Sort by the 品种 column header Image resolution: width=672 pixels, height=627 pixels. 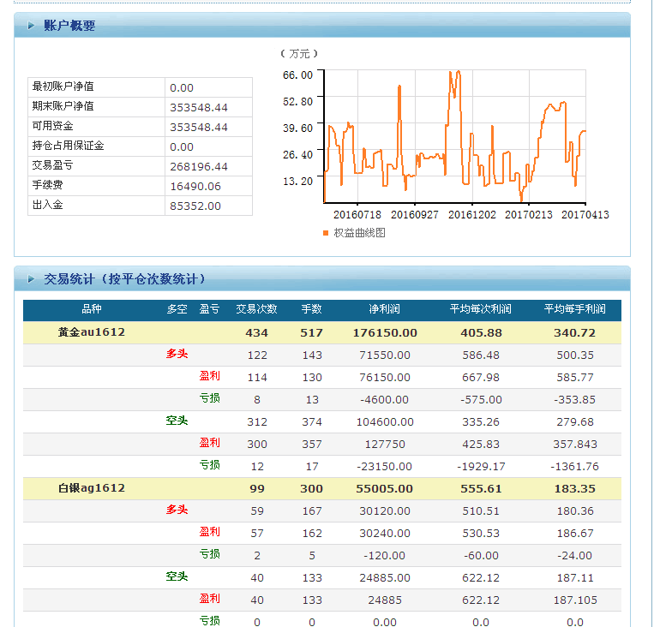pyautogui.click(x=91, y=309)
